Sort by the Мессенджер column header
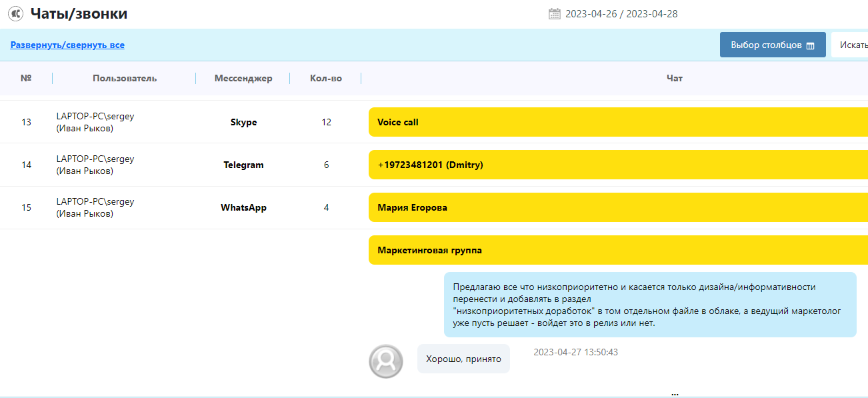The image size is (868, 398). [243, 79]
